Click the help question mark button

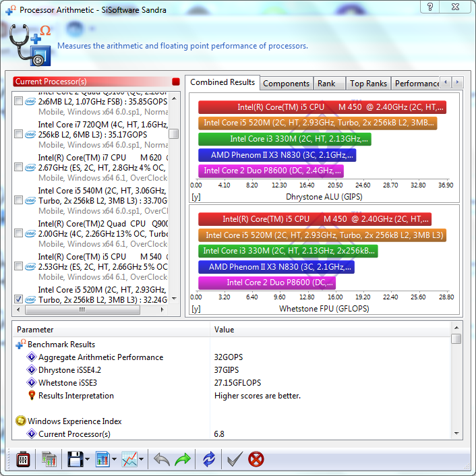(430, 7)
